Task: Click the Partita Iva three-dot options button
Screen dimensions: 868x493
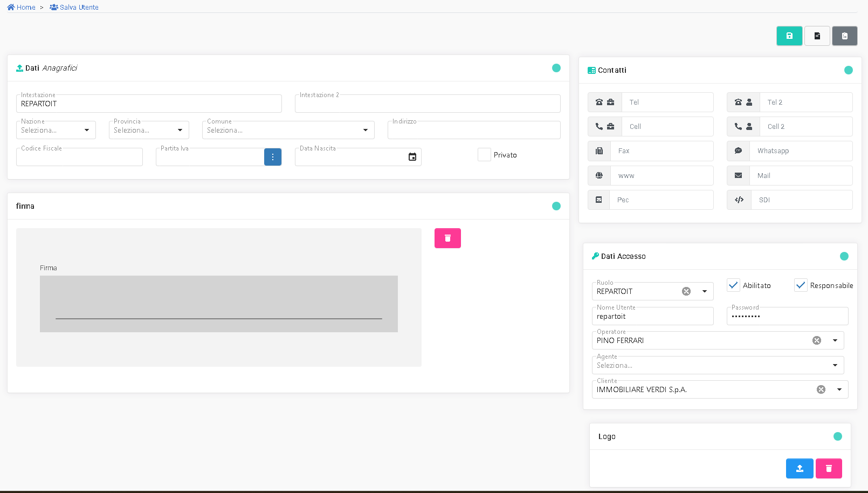Action: click(x=273, y=157)
